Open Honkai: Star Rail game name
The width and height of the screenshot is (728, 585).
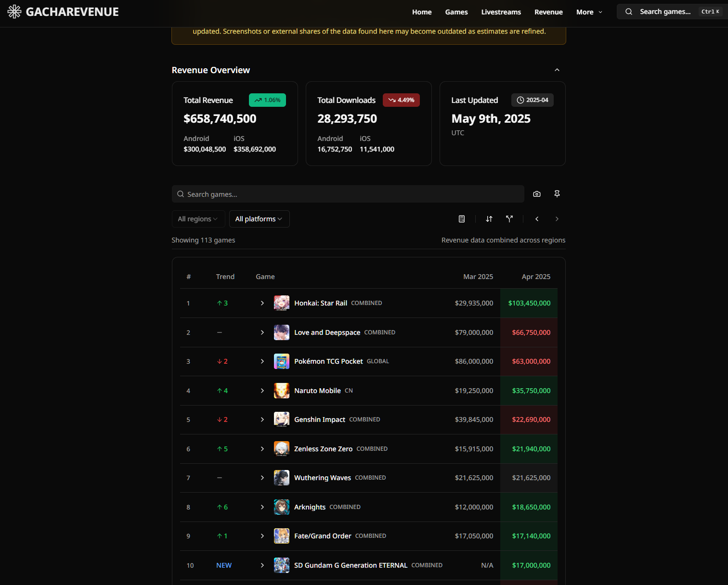click(x=321, y=303)
